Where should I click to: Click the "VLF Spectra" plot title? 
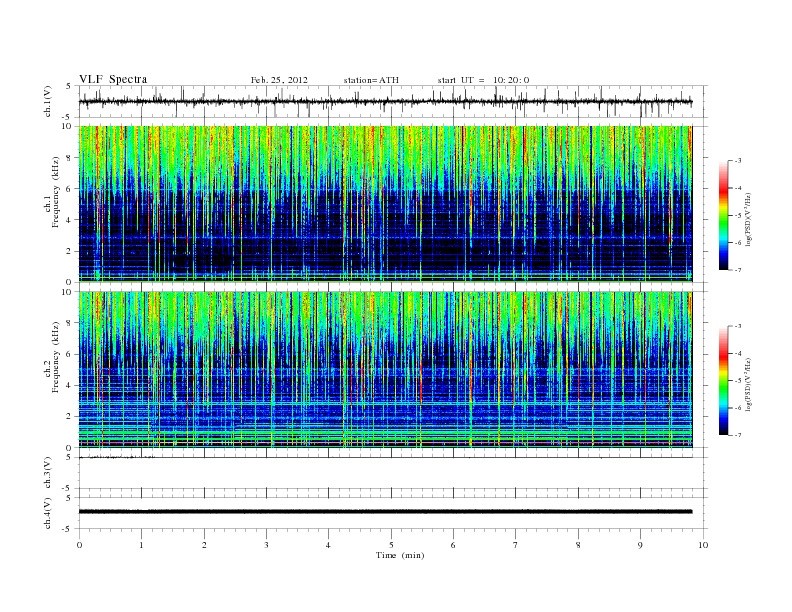(x=113, y=79)
